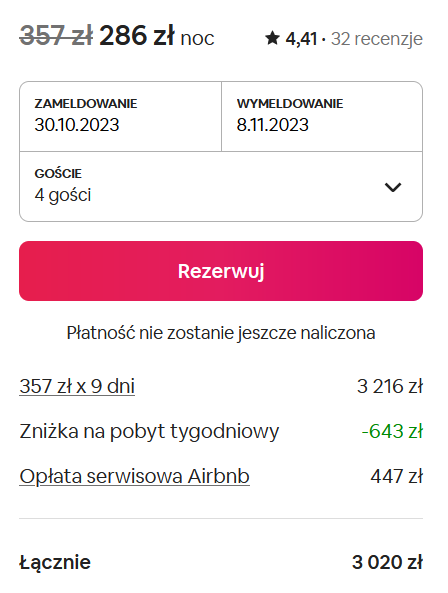The image size is (448, 593).
Task: Click the Rezerwuj button
Action: (221, 271)
